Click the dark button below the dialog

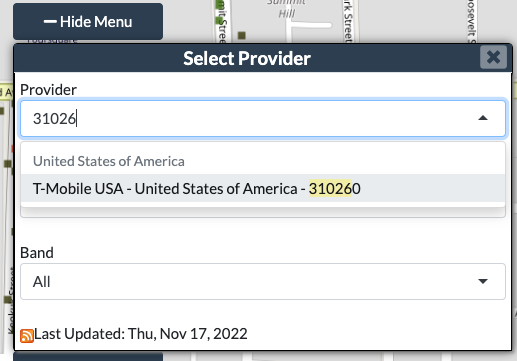88,356
